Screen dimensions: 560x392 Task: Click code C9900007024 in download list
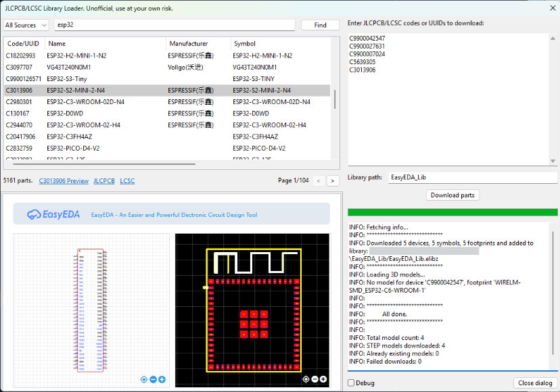pos(367,54)
